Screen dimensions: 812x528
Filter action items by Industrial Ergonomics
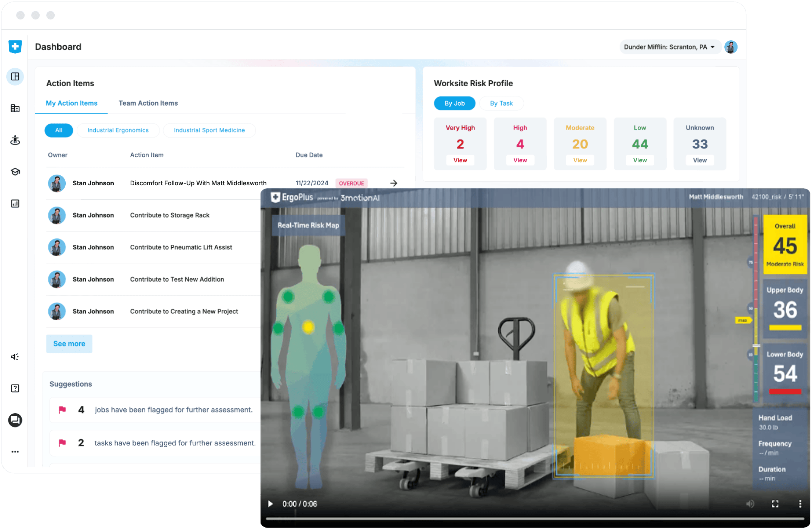coord(118,130)
